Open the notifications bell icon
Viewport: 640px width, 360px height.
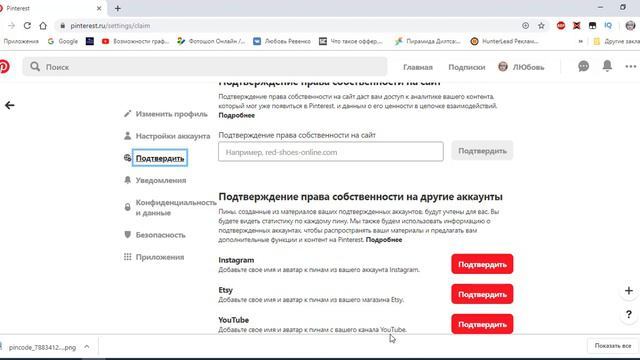(x=607, y=66)
